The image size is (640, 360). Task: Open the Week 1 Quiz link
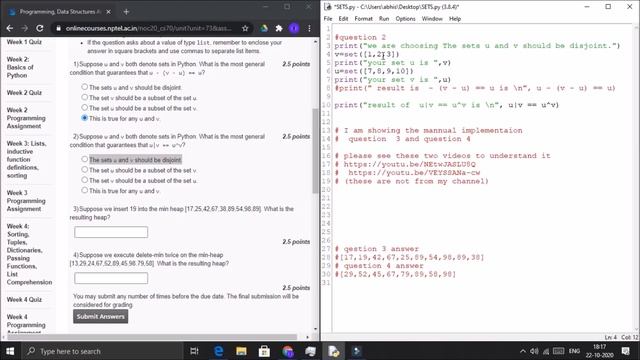coord(24,42)
